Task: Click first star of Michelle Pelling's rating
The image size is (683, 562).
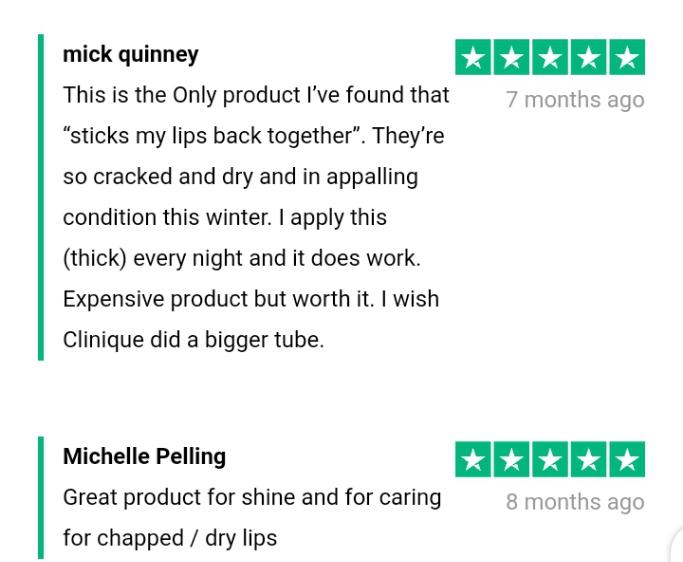Action: click(x=473, y=459)
